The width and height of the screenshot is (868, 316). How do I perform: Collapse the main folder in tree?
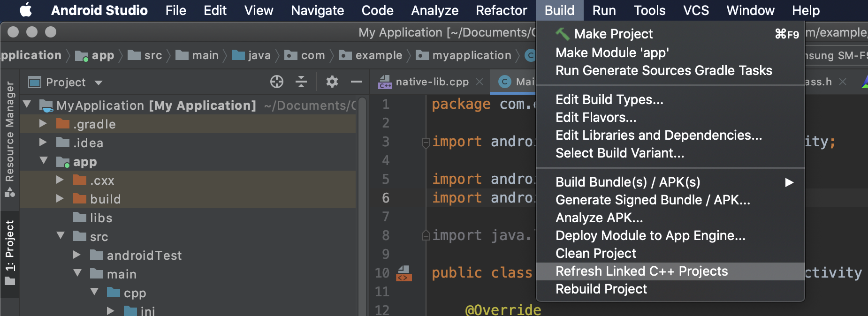(77, 273)
